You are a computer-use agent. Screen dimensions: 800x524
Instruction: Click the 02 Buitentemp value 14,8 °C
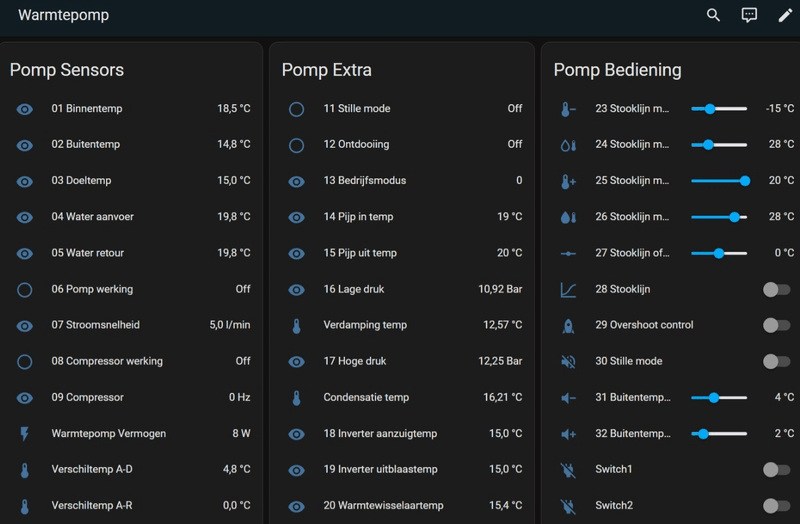tap(234, 145)
